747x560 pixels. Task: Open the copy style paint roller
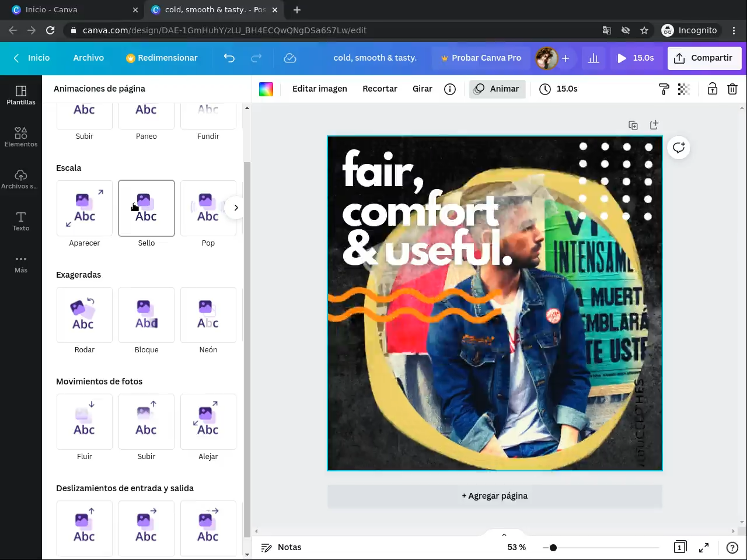[664, 89]
